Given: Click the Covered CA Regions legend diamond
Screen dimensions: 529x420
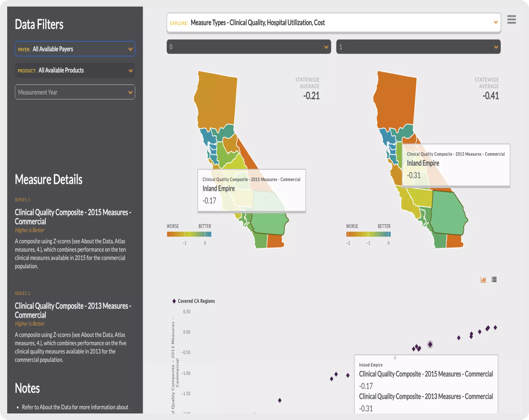Looking at the screenshot, I should pos(174,301).
